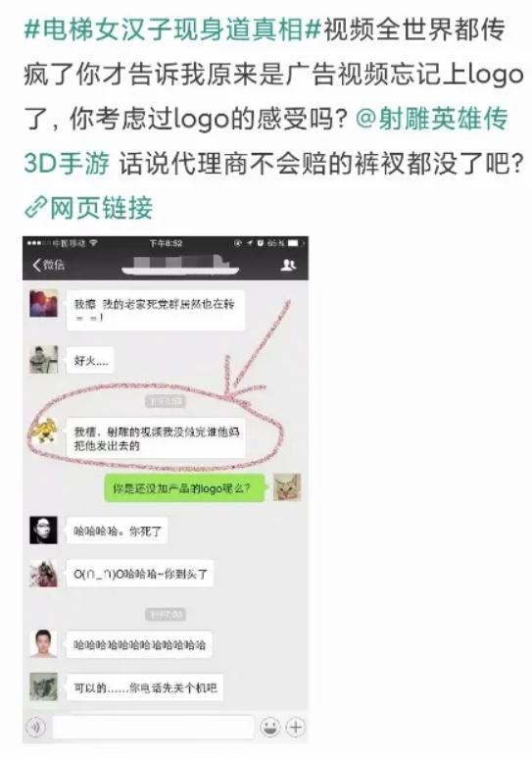Tap the 微信 back arrow
Viewport: 532px width, 759px height.
48,265
